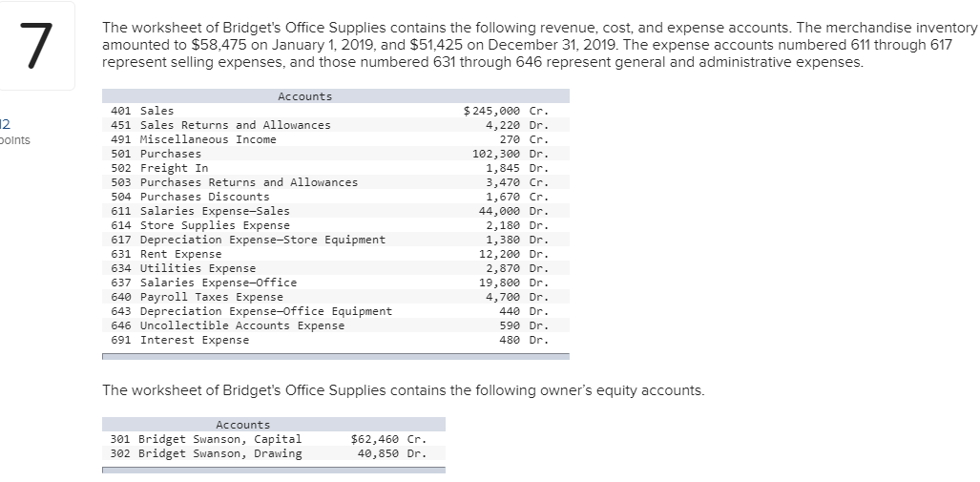Image resolution: width=980 pixels, height=482 pixels.
Task: Click '491 Miscellaneous Income' row
Action: coord(336,139)
